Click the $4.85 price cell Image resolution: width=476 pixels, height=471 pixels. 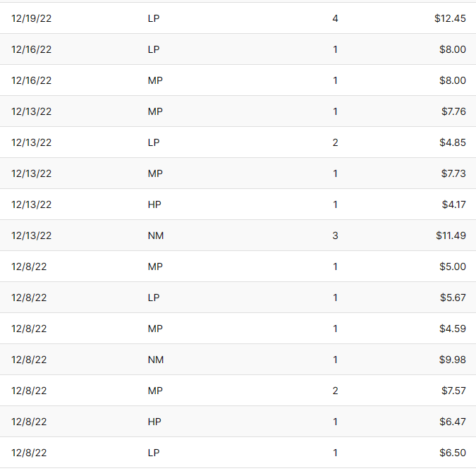click(452, 142)
